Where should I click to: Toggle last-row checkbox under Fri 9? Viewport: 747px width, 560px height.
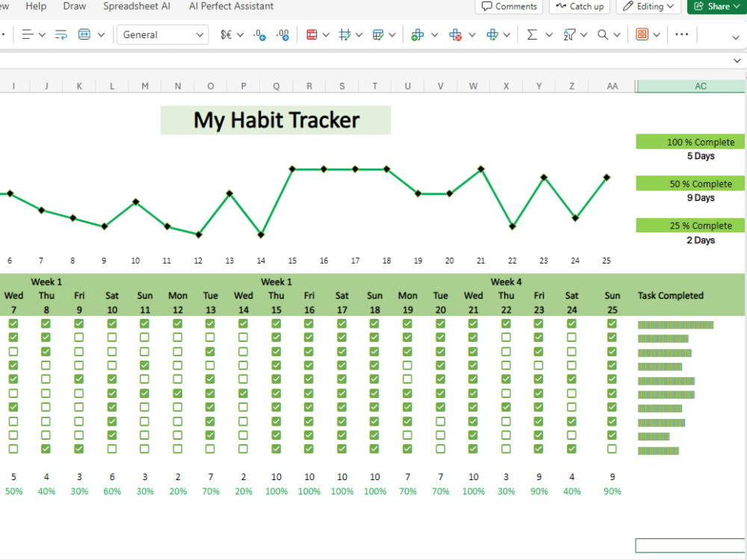point(79,449)
